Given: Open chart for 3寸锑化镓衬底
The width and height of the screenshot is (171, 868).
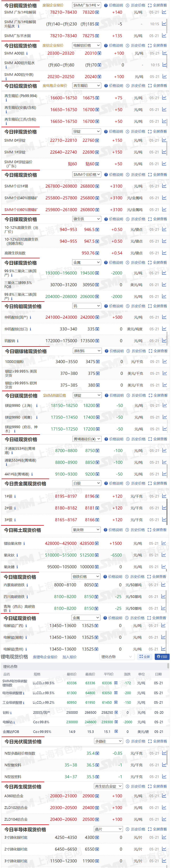Looking at the screenshot, I should [164, 837].
